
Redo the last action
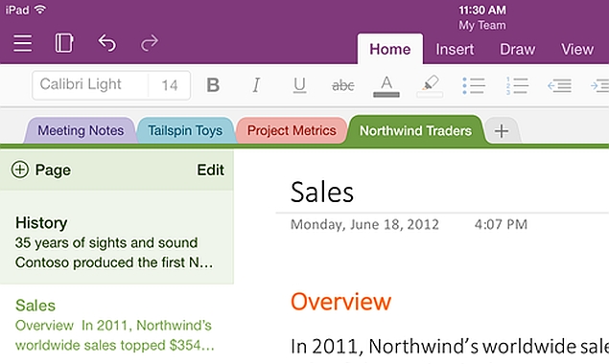(x=150, y=43)
